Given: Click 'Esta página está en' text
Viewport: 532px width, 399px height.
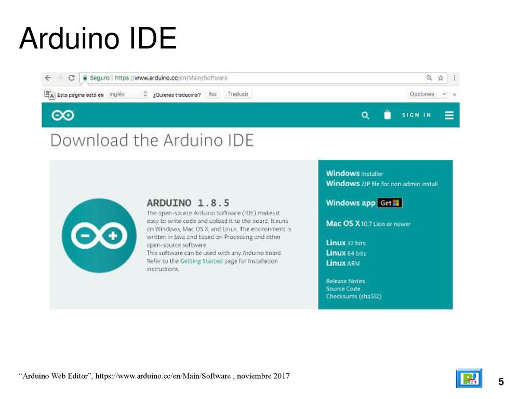Looking at the screenshot, I should coord(80,95).
